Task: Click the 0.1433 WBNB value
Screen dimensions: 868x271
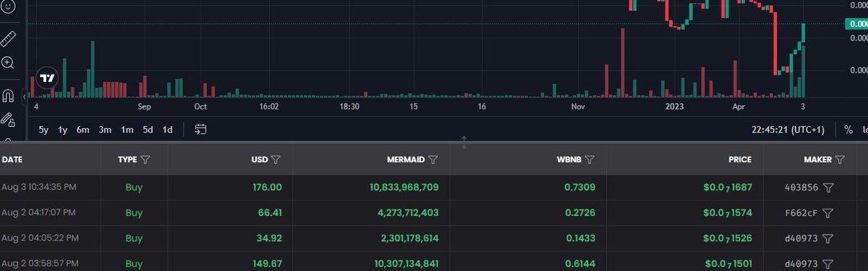Action: 579,238
